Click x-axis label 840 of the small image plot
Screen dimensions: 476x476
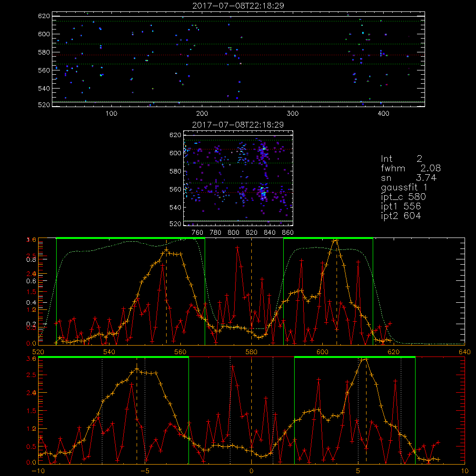tap(269, 233)
